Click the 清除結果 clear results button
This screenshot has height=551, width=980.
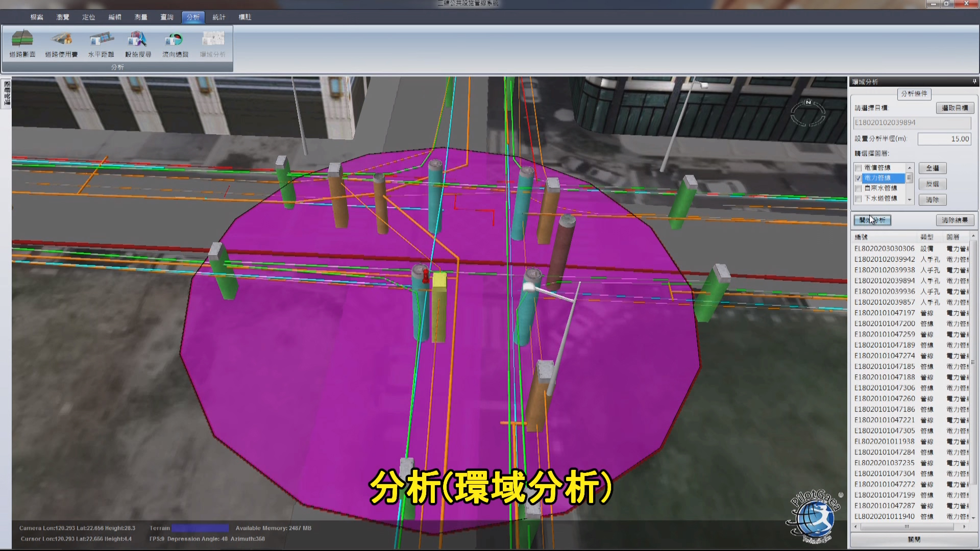click(x=955, y=220)
